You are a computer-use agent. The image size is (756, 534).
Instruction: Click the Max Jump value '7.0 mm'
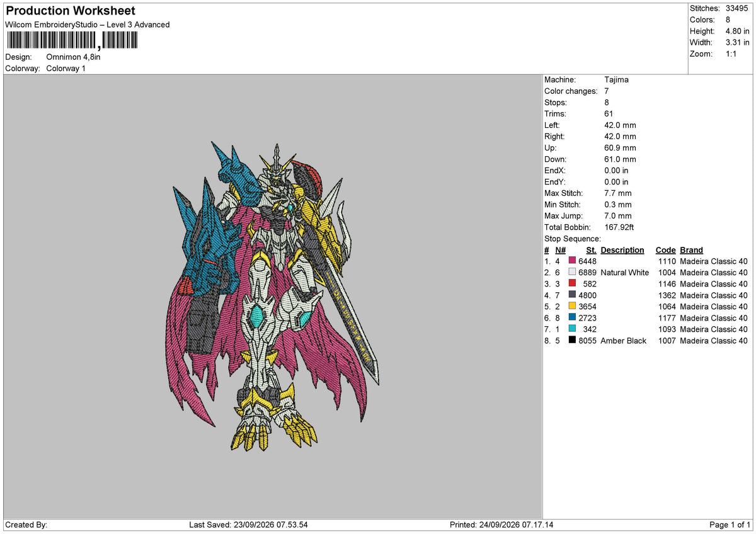coord(617,216)
